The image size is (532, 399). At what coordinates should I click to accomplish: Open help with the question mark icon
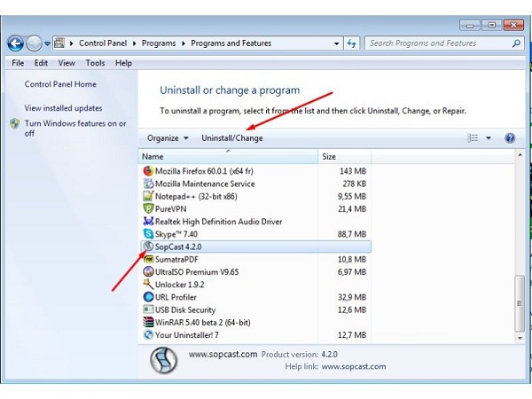point(510,138)
